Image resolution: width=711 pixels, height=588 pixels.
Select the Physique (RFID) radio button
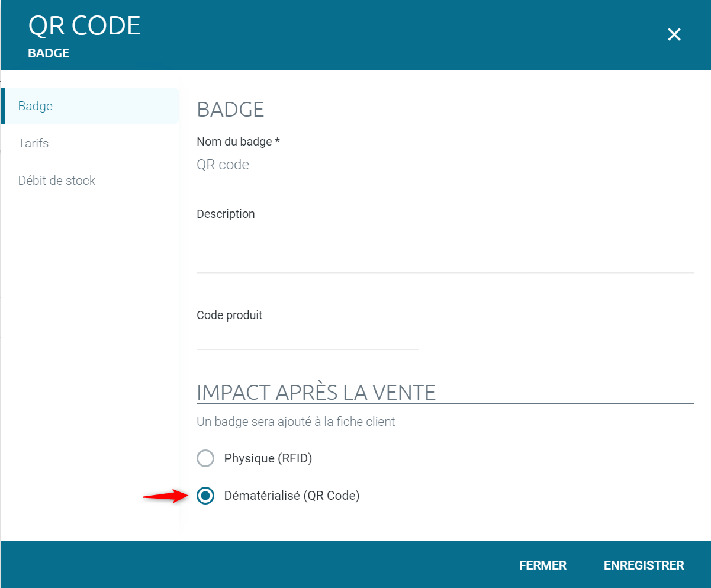[205, 458]
